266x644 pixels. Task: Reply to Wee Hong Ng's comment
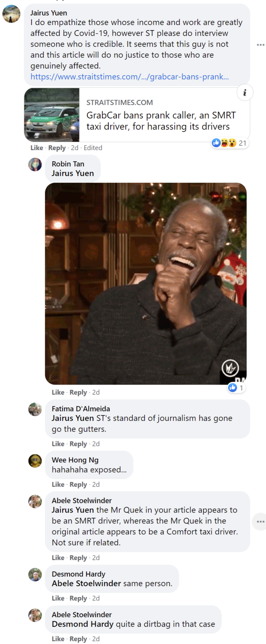pyautogui.click(x=78, y=484)
